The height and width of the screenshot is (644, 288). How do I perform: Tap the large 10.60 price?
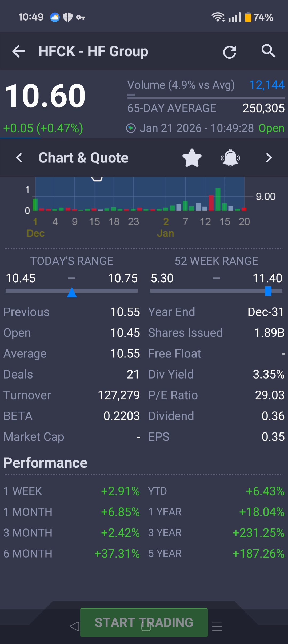point(45,96)
